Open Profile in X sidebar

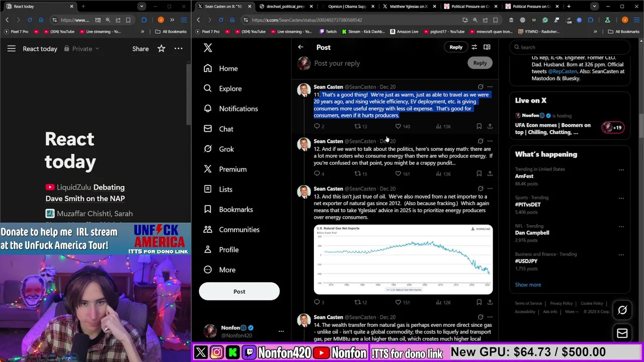[x=221, y=249]
